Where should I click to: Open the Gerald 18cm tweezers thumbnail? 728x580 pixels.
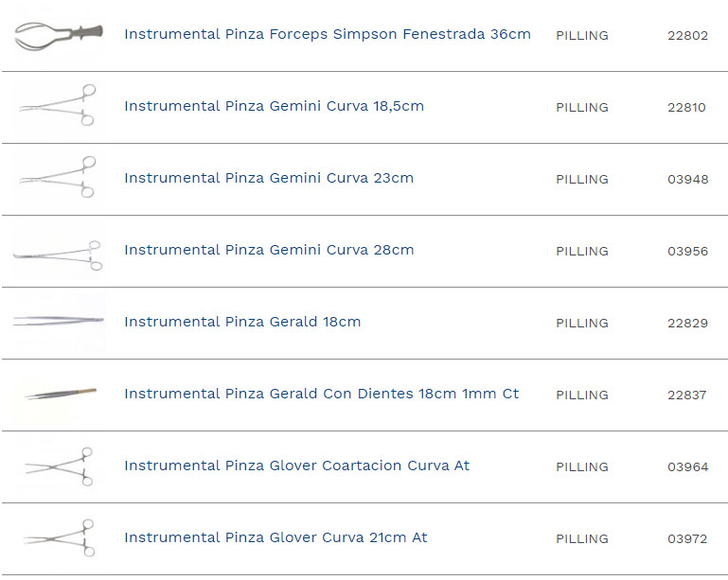59,322
